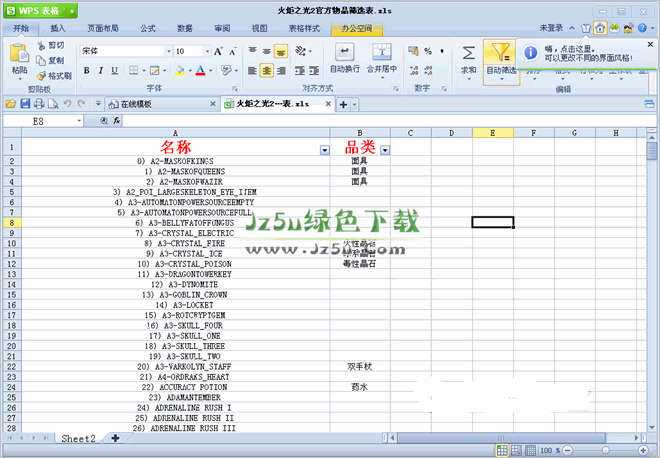660x458 pixels.
Task: Activate the Format Painter 格式刷 brush
Action: (x=41, y=76)
